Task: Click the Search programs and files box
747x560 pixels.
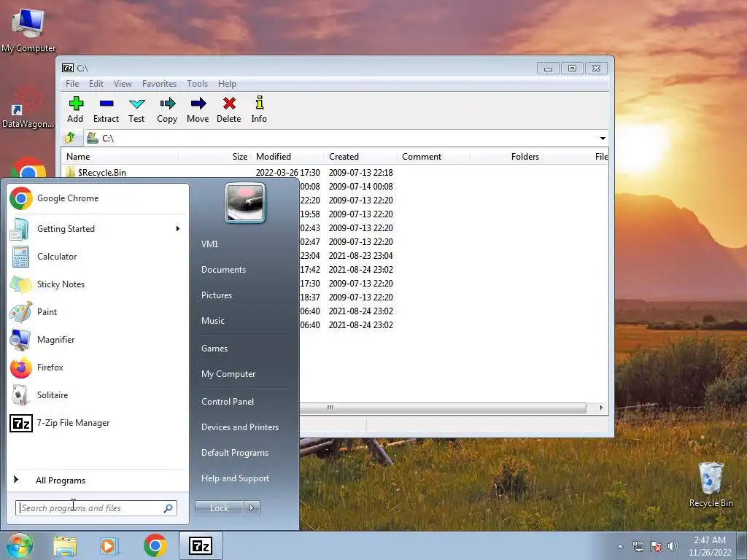Action: point(96,508)
